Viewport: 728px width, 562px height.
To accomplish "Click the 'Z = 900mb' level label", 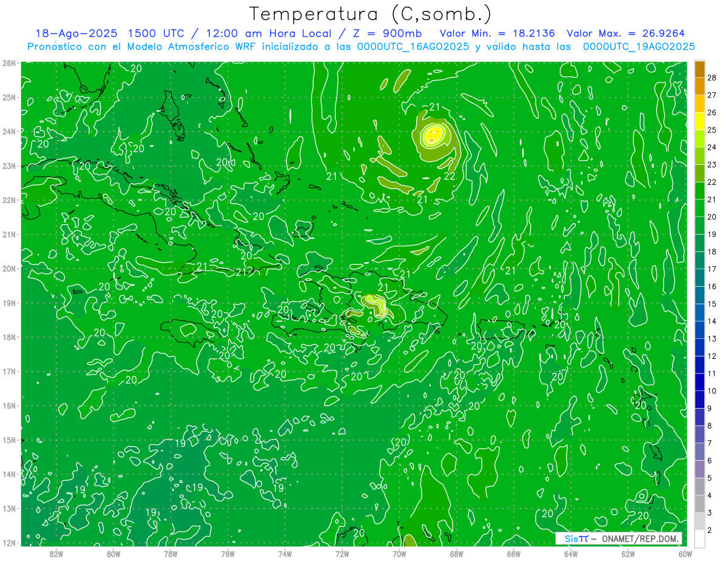I will tap(388, 33).
